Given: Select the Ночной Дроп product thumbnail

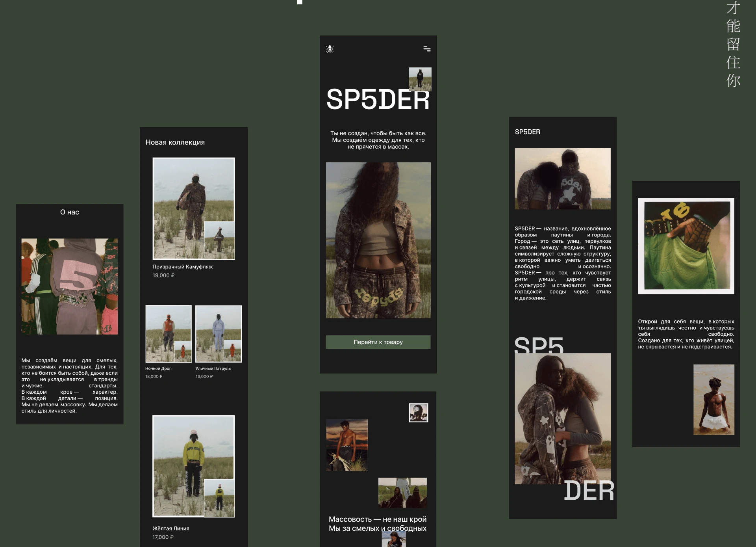Looking at the screenshot, I should (168, 333).
